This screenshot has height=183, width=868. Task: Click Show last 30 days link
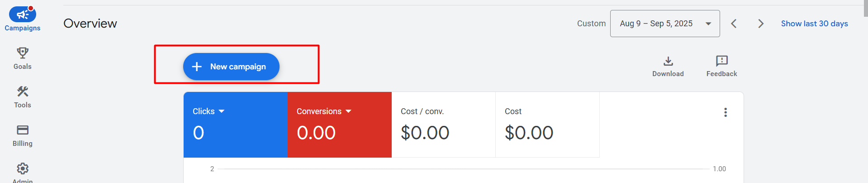point(814,24)
